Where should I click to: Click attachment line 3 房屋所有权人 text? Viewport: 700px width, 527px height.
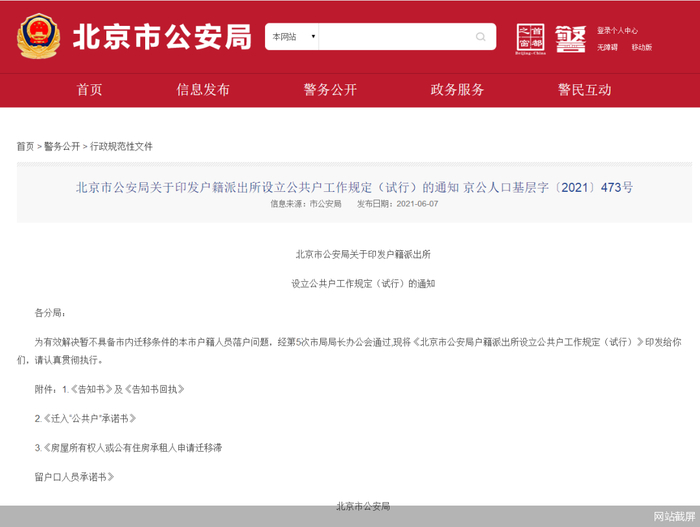(x=128, y=448)
